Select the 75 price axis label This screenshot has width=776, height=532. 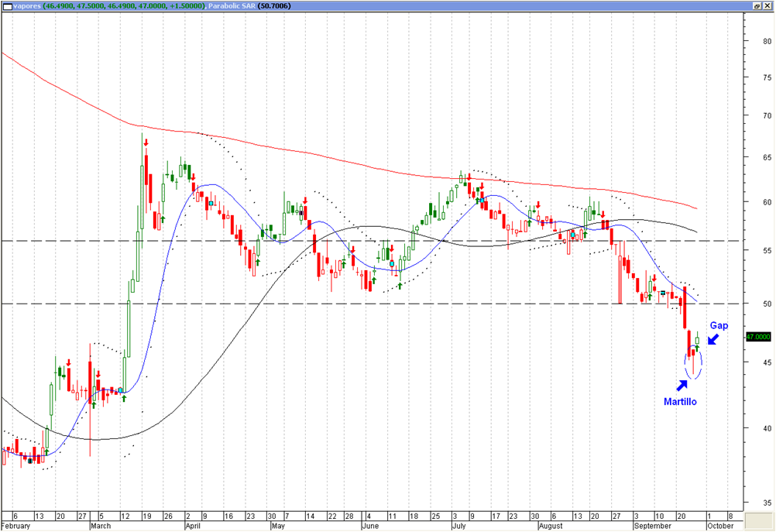pyautogui.click(x=767, y=77)
